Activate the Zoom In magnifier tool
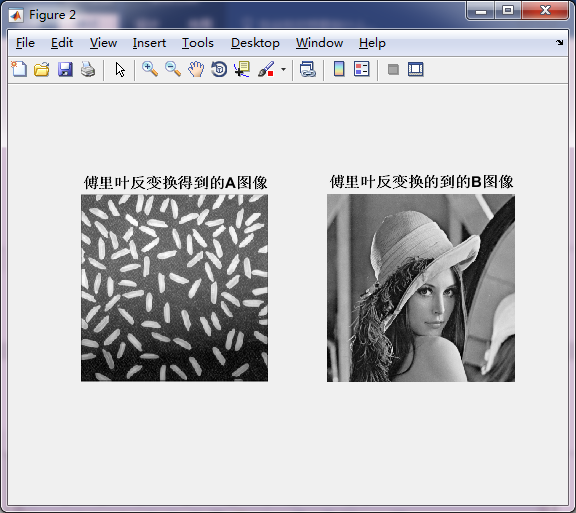576x513 pixels. (x=150, y=69)
